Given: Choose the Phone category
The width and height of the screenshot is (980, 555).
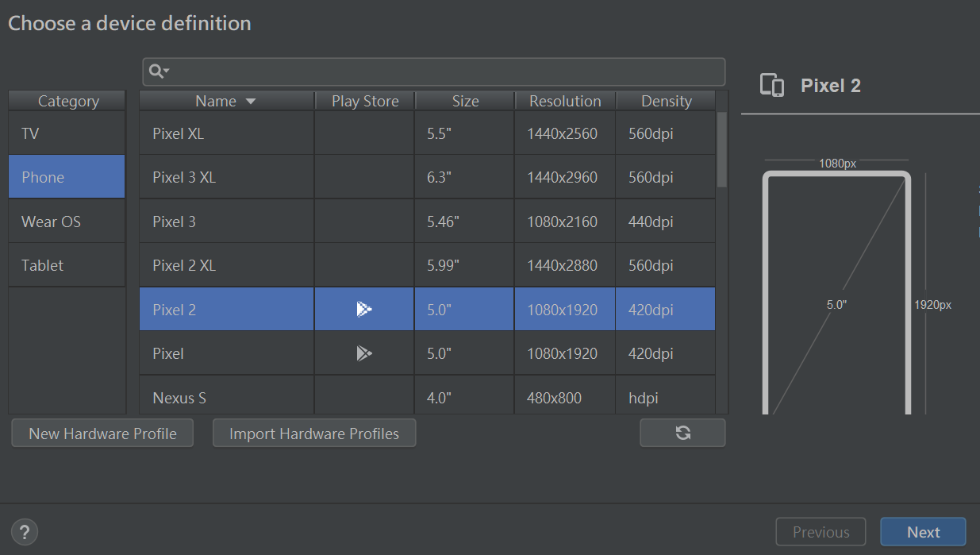Looking at the screenshot, I should [x=67, y=177].
